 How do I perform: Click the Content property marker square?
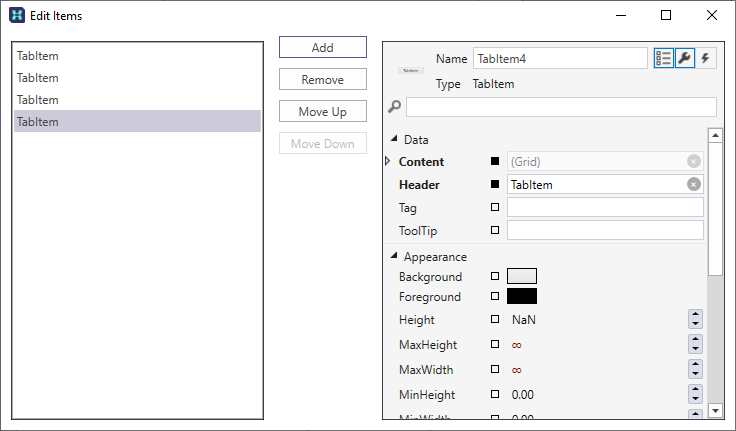[494, 161]
